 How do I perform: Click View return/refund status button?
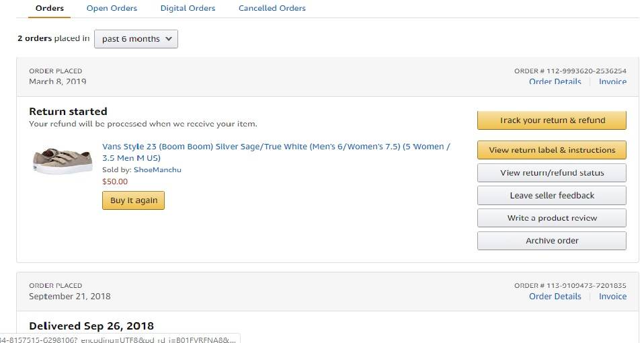[552, 173]
